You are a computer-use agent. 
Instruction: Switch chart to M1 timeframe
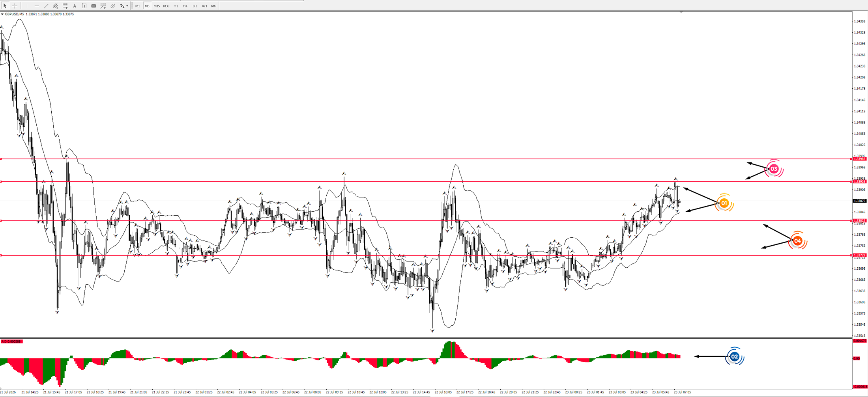137,6
